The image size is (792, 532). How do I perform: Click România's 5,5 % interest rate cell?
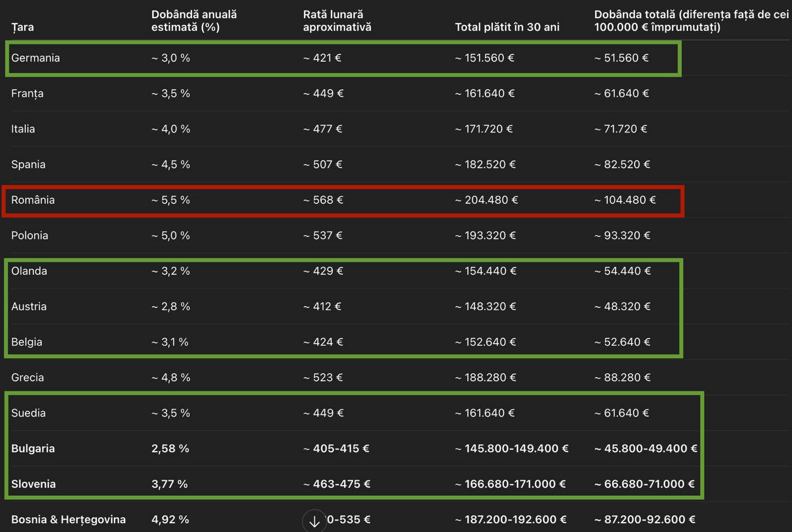coord(170,200)
